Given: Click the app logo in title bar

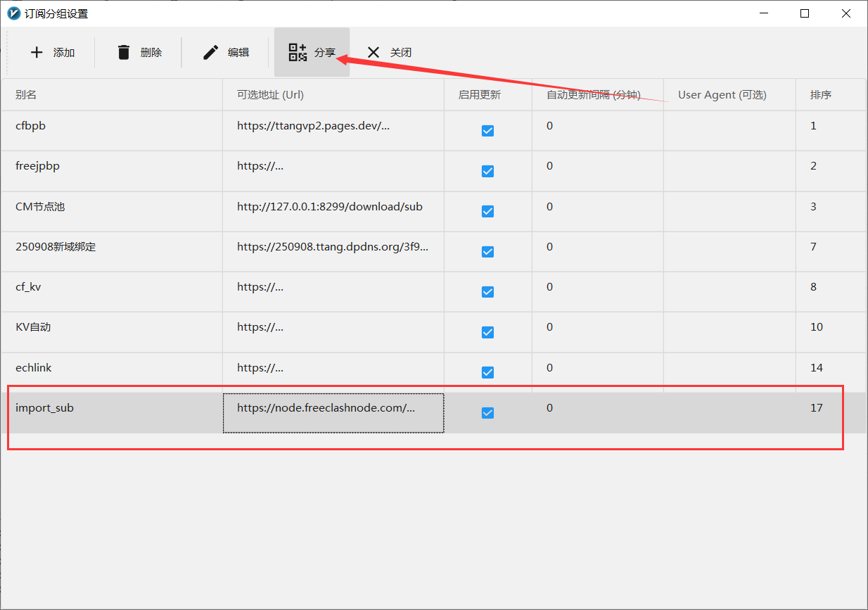Looking at the screenshot, I should tap(13, 13).
